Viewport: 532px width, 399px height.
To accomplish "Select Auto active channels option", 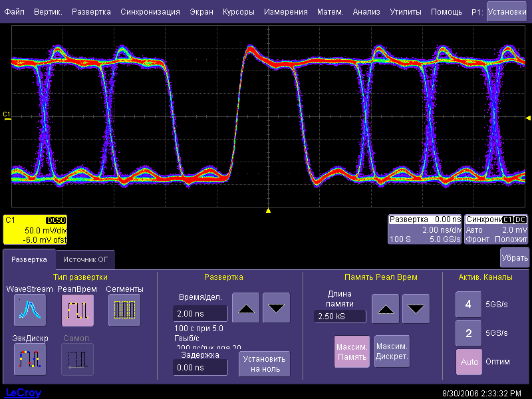I will (x=468, y=362).
